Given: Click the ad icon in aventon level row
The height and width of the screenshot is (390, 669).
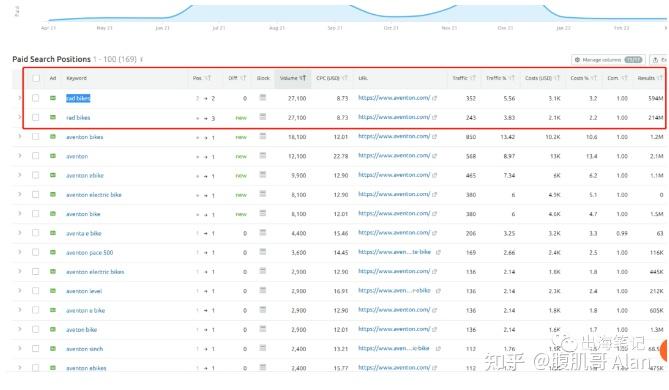Looking at the screenshot, I should (53, 291).
